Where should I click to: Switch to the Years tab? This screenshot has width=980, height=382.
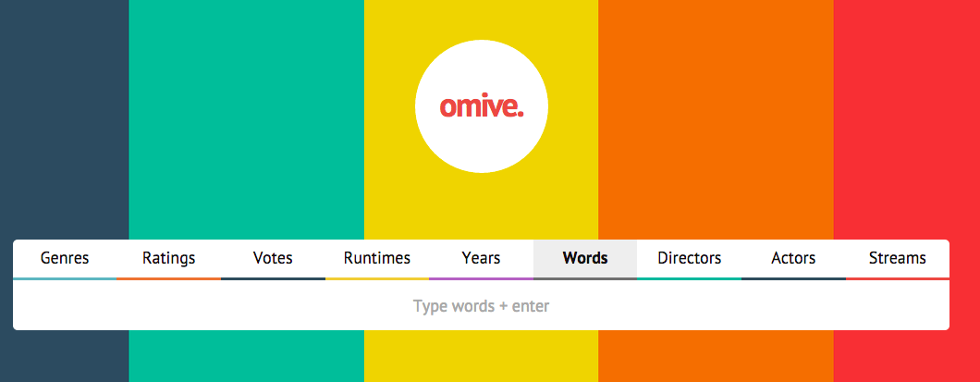481,259
